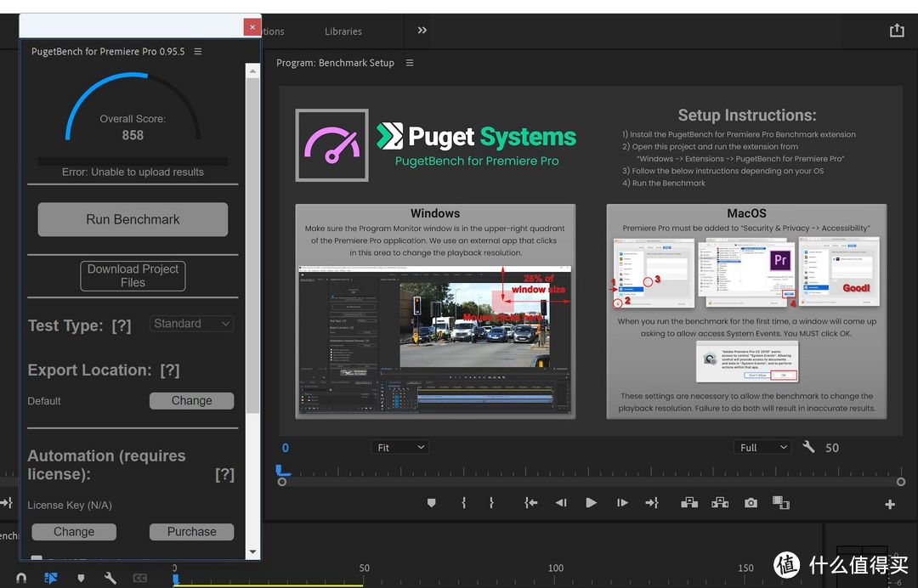Add a marker in Program Monitor transport
918x588 pixels.
pos(432,502)
